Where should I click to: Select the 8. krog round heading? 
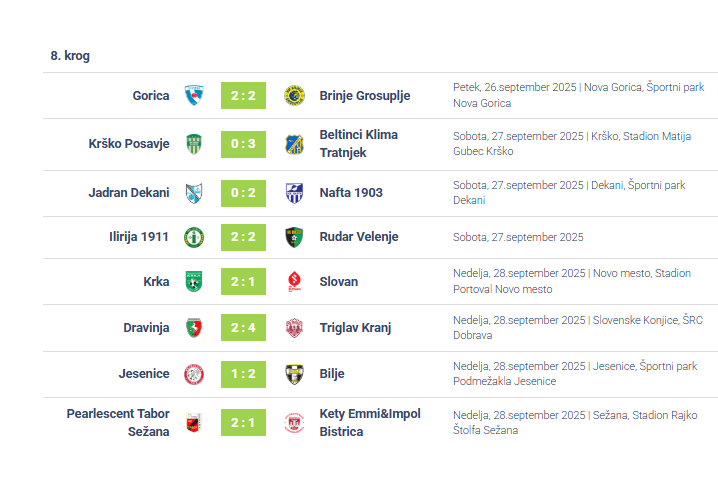tap(70, 56)
